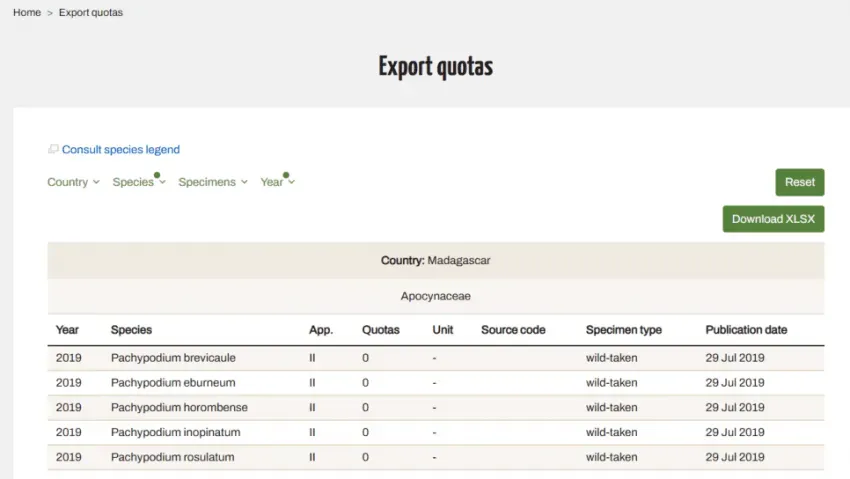Select Export quotas breadcrumb item
Viewport: 850px width, 479px height.
(x=91, y=12)
